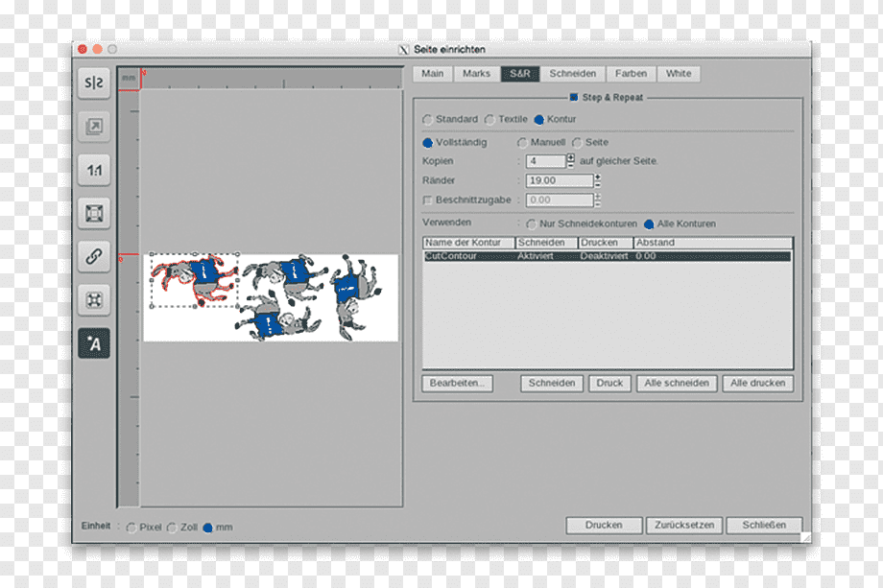The image size is (883, 588).
Task: Click the fit-to-frame icon in sidebar
Action: pyautogui.click(x=94, y=213)
